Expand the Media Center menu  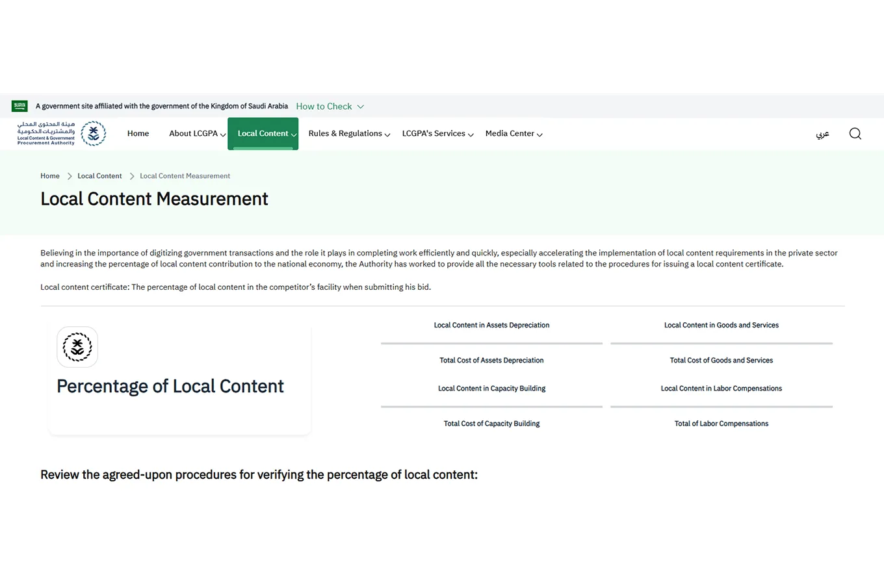coord(513,134)
